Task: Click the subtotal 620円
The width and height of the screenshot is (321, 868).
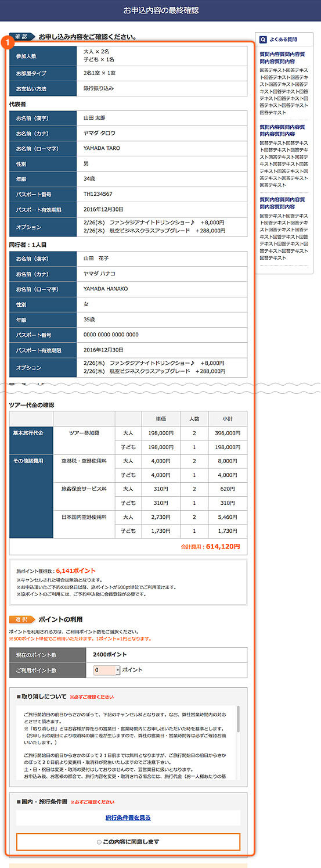Action: coord(228,489)
